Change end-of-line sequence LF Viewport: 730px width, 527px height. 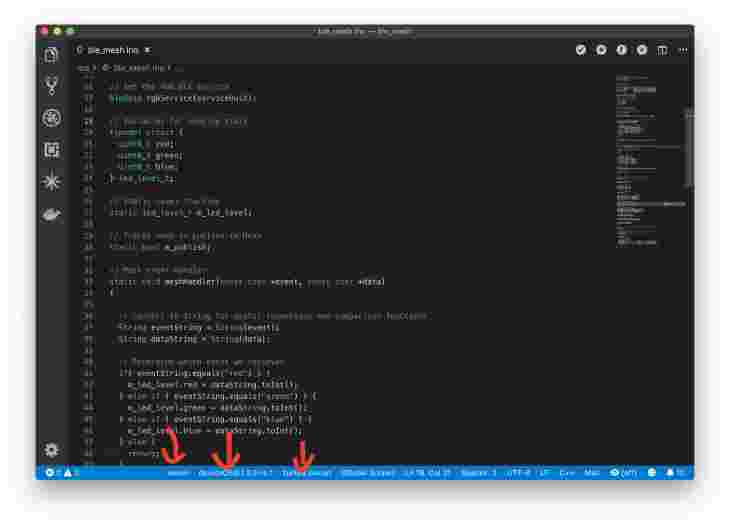click(544, 473)
